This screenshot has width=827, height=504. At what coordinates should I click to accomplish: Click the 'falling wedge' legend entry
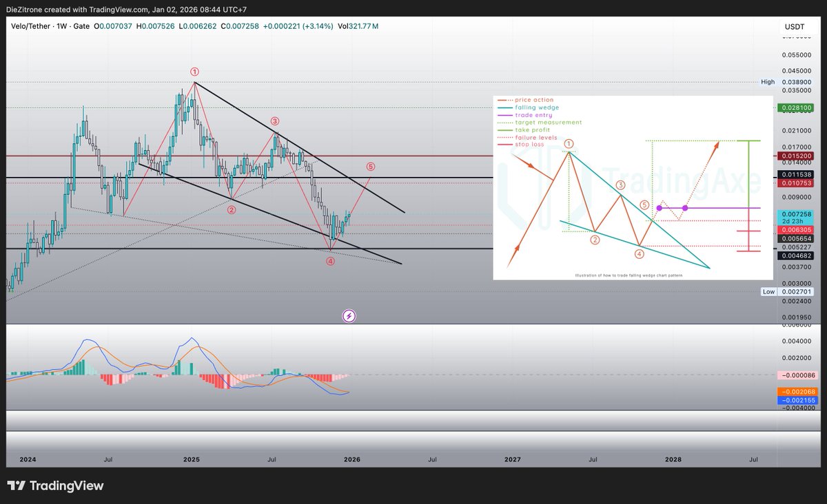click(x=529, y=108)
